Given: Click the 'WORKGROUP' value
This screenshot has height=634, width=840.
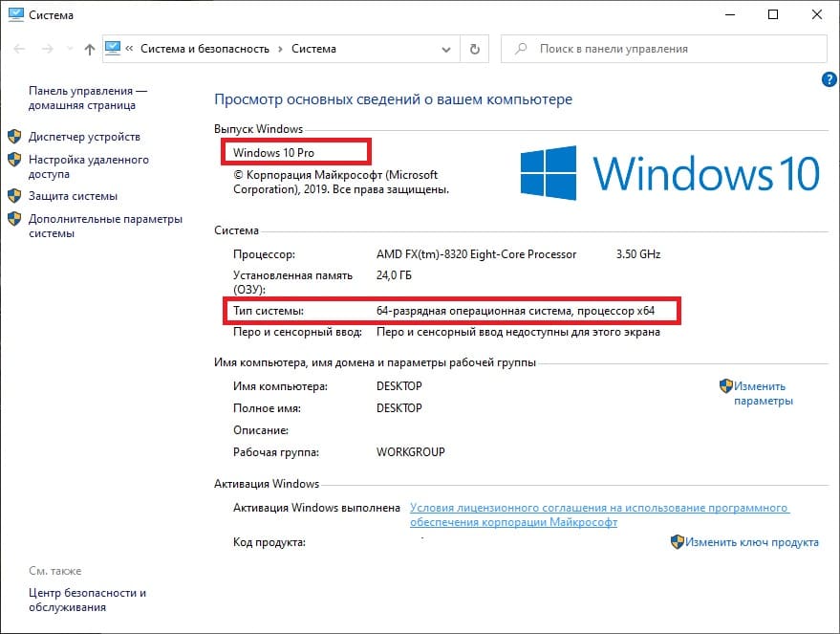Looking at the screenshot, I should [410, 452].
